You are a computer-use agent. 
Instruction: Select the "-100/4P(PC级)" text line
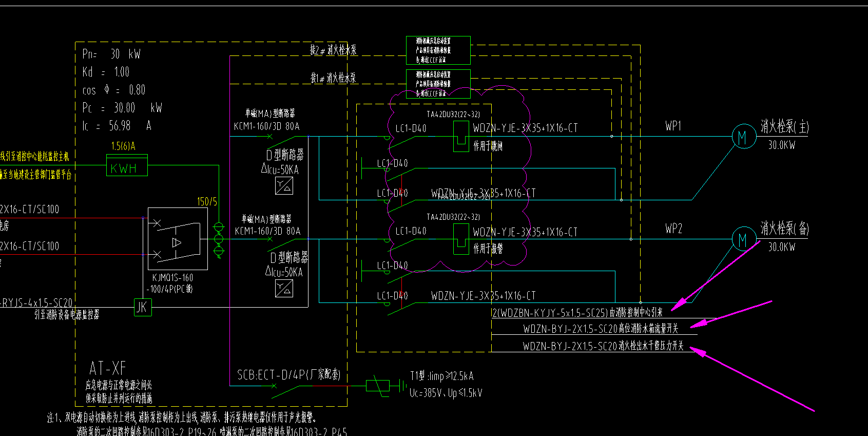click(169, 290)
